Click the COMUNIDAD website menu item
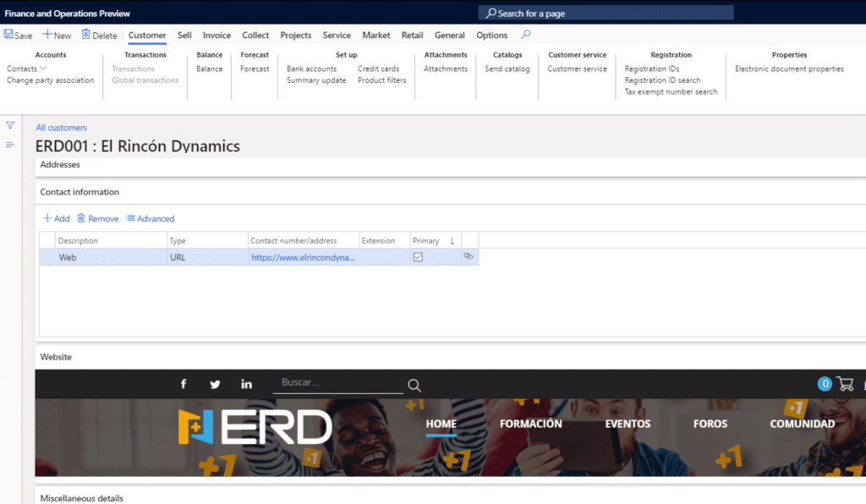This screenshot has height=504, width=866. [x=803, y=424]
